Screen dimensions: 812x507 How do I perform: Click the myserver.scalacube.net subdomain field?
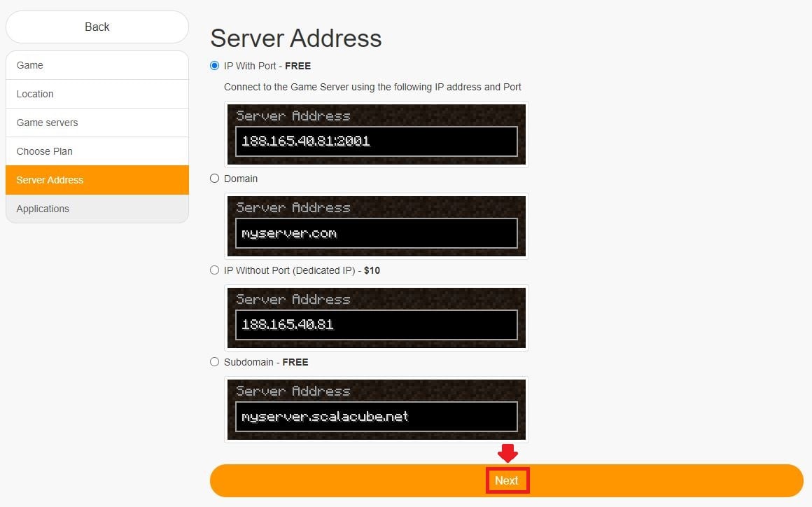coord(376,415)
